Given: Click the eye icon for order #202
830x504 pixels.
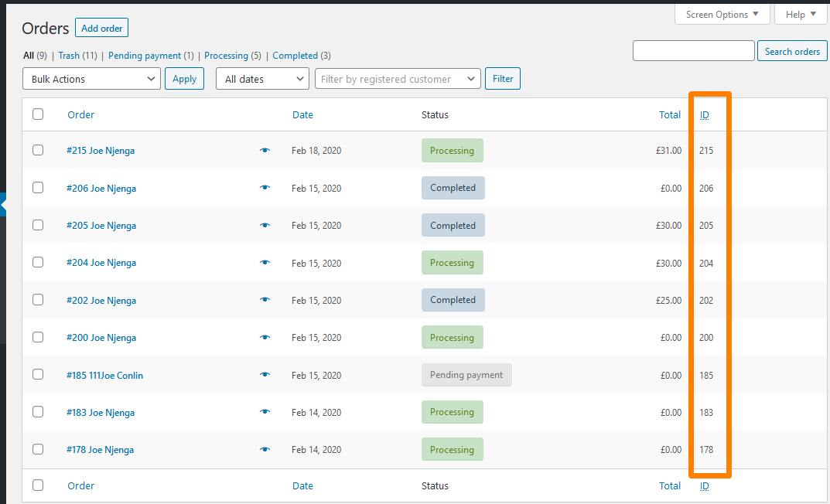Looking at the screenshot, I should [265, 300].
